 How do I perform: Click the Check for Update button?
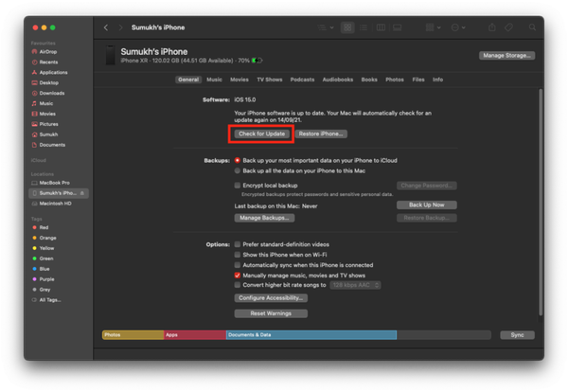coord(261,134)
